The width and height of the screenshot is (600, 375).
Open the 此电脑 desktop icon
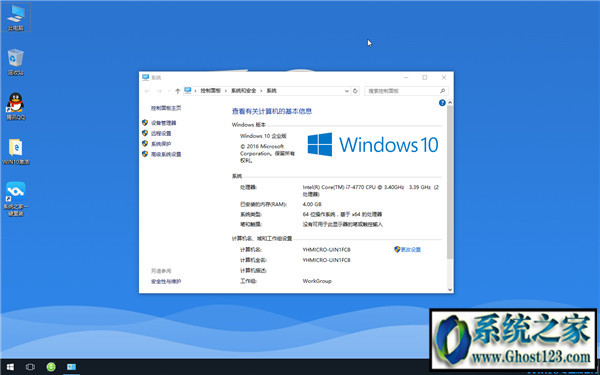[x=16, y=18]
